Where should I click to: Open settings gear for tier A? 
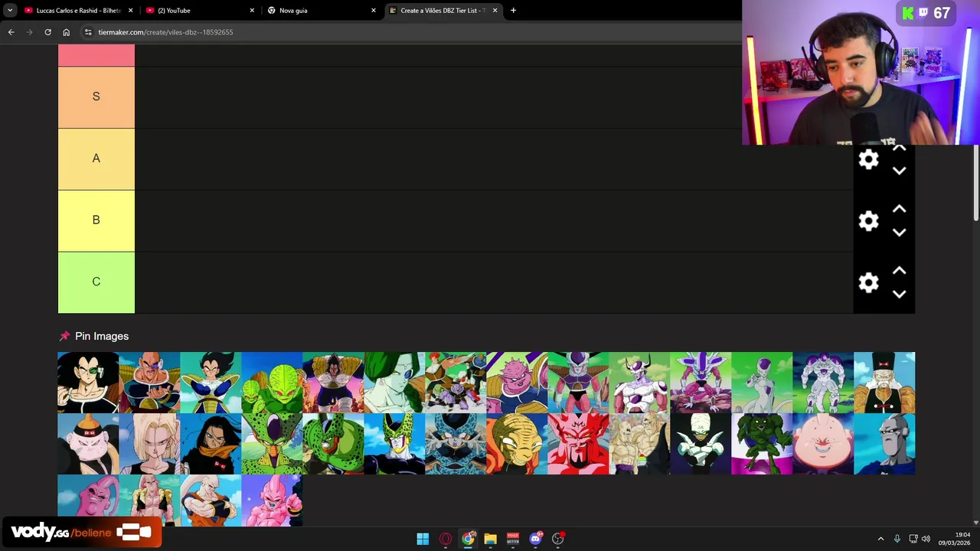click(868, 159)
